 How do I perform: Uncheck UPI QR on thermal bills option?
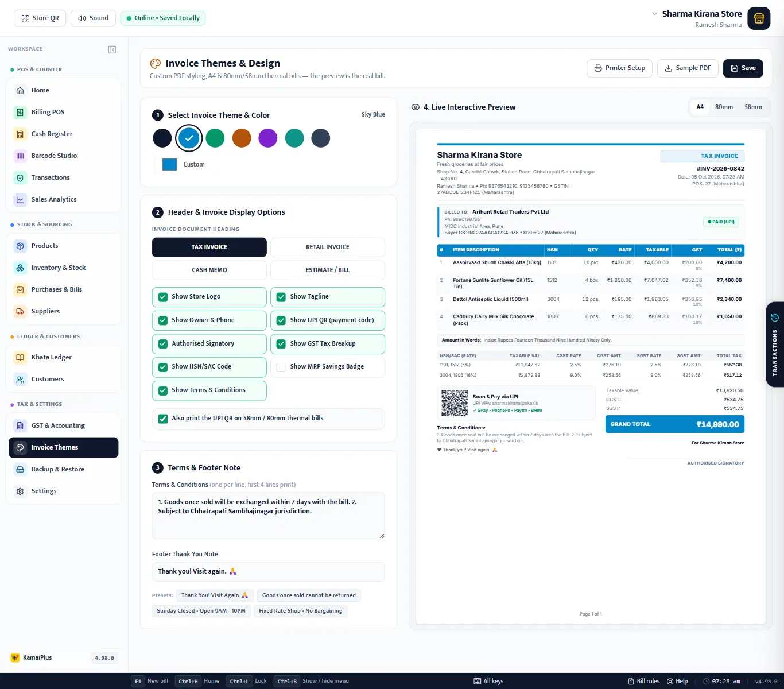pos(163,419)
